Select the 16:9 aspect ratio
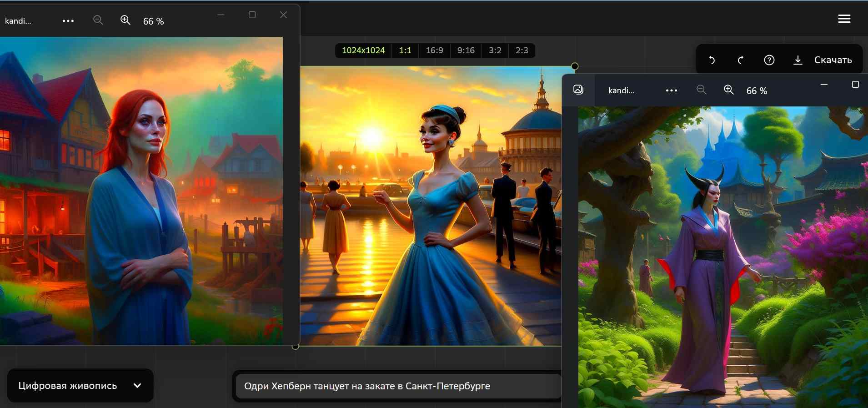This screenshot has height=408, width=868. click(x=434, y=50)
